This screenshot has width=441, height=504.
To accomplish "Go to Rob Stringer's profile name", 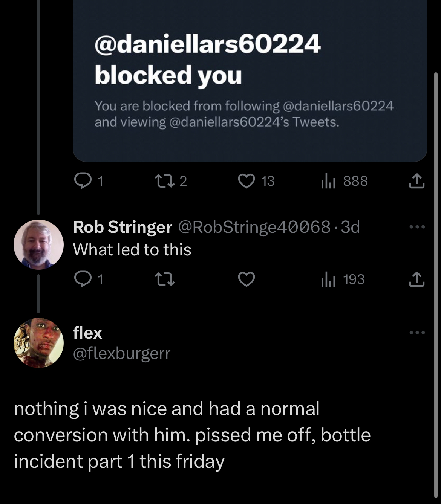I will (x=122, y=227).
